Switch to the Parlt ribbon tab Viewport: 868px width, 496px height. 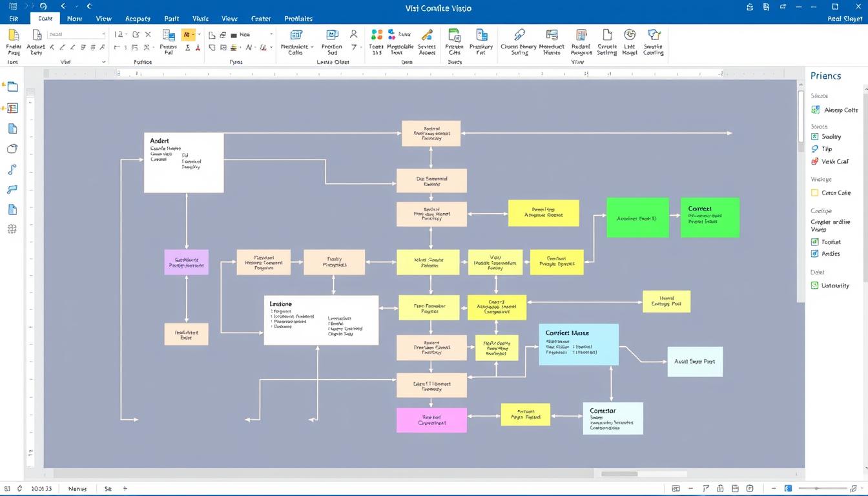pos(171,19)
